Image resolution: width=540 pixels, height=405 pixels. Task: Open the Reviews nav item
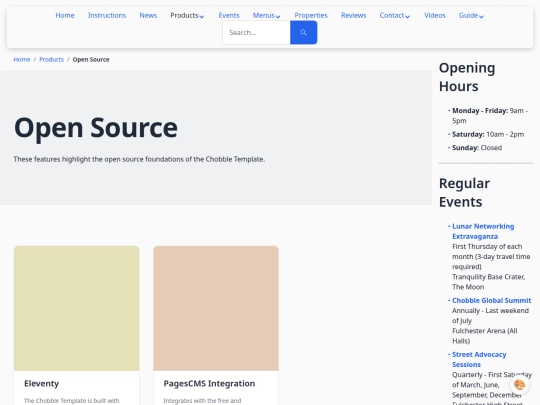click(x=353, y=15)
